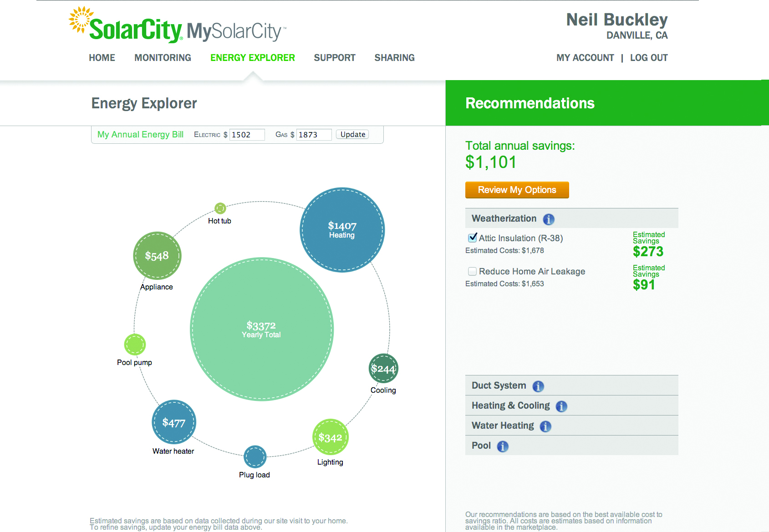
Task: Select the $1407 Heating bubble
Action: (x=342, y=230)
